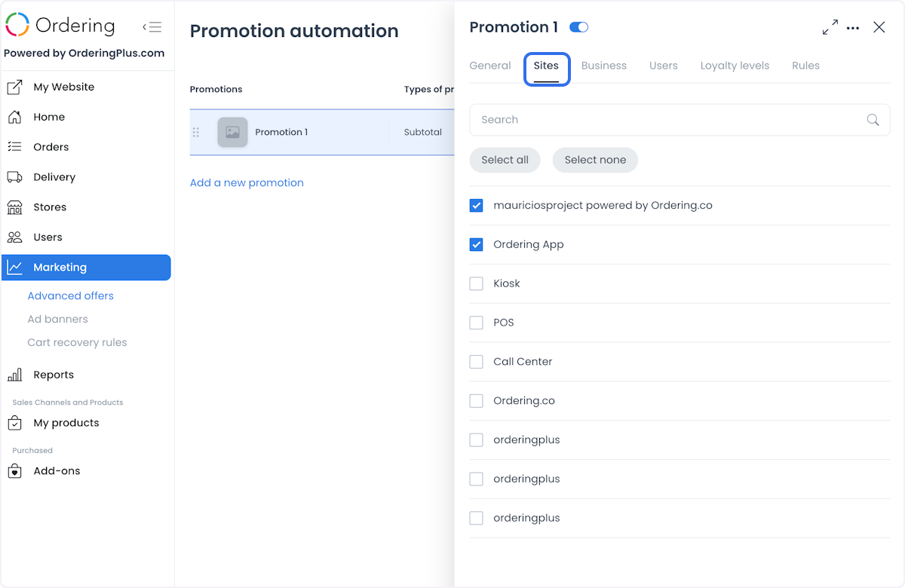Click the Stores shop icon
The height and width of the screenshot is (588, 905).
[14, 207]
